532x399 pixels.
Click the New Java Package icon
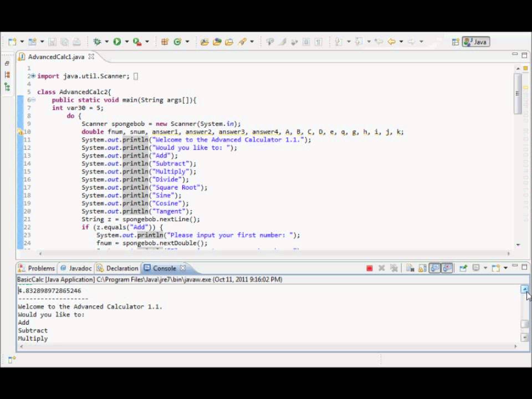165,42
